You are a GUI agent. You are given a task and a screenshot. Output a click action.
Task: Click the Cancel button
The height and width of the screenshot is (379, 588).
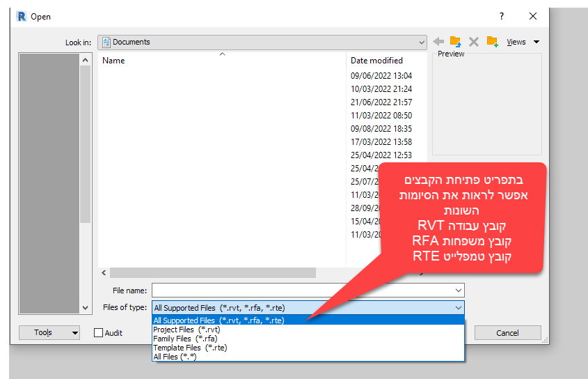coord(507,333)
